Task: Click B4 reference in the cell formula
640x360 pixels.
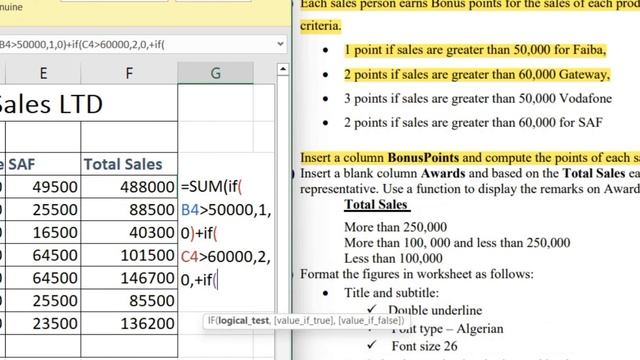Action: [x=190, y=210]
